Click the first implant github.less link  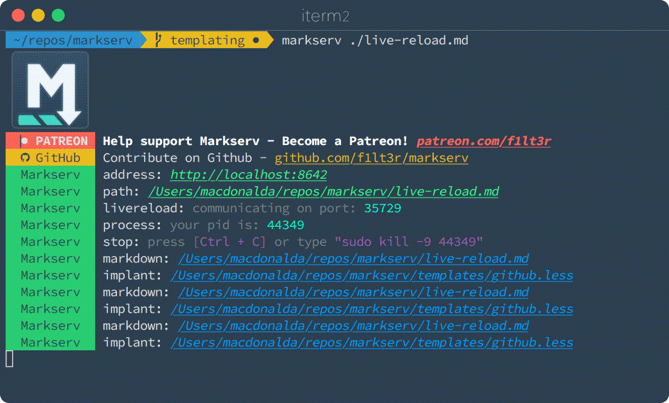372,275
